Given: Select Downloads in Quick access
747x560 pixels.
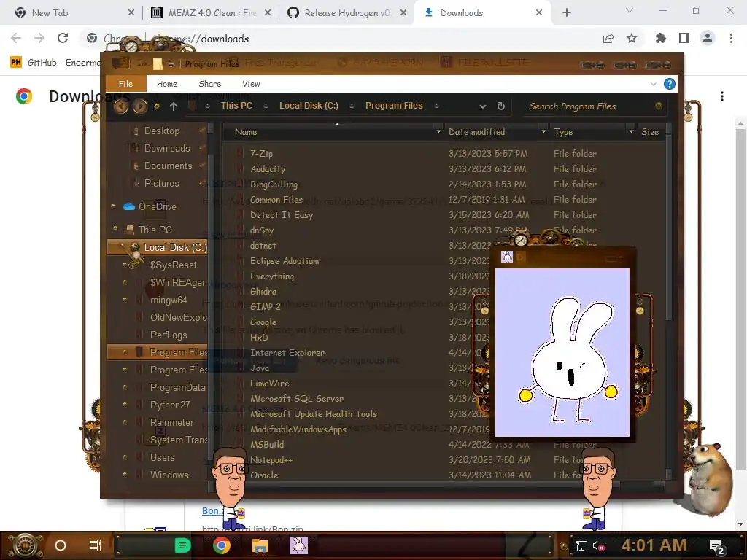Looking at the screenshot, I should point(167,149).
